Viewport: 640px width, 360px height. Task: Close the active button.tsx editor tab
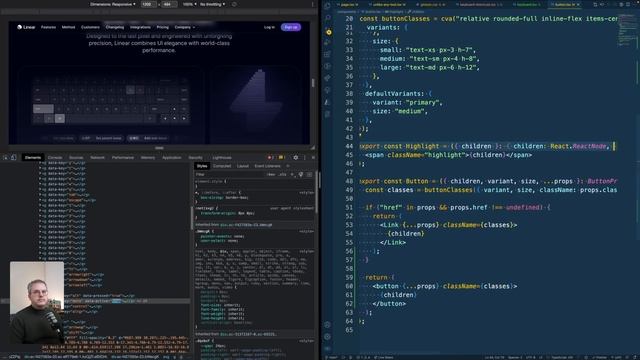click(x=578, y=4)
